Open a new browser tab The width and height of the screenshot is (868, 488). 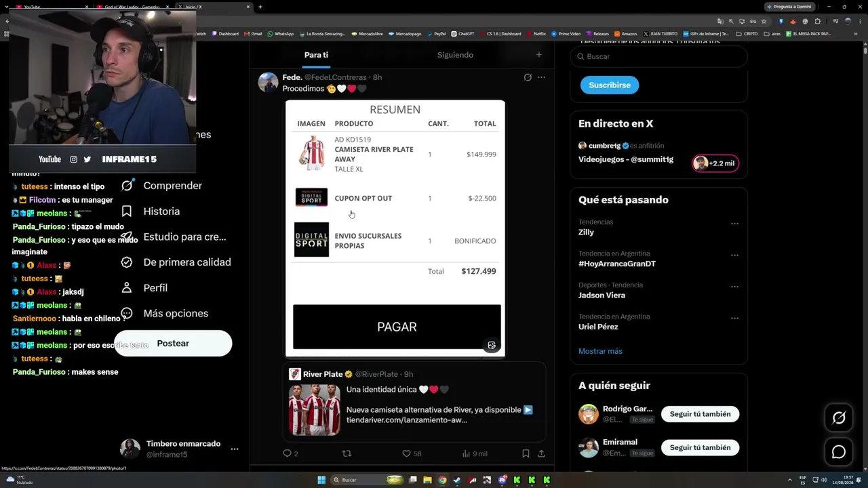pos(260,7)
